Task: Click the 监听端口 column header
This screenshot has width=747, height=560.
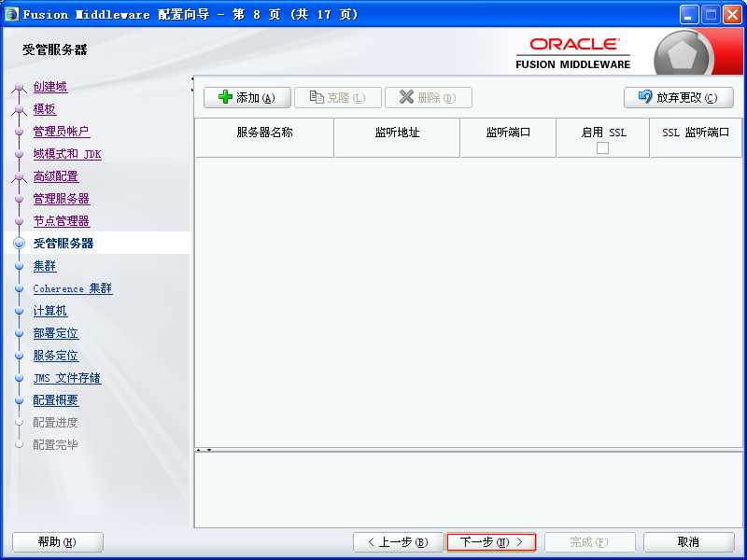Action: coord(508,137)
